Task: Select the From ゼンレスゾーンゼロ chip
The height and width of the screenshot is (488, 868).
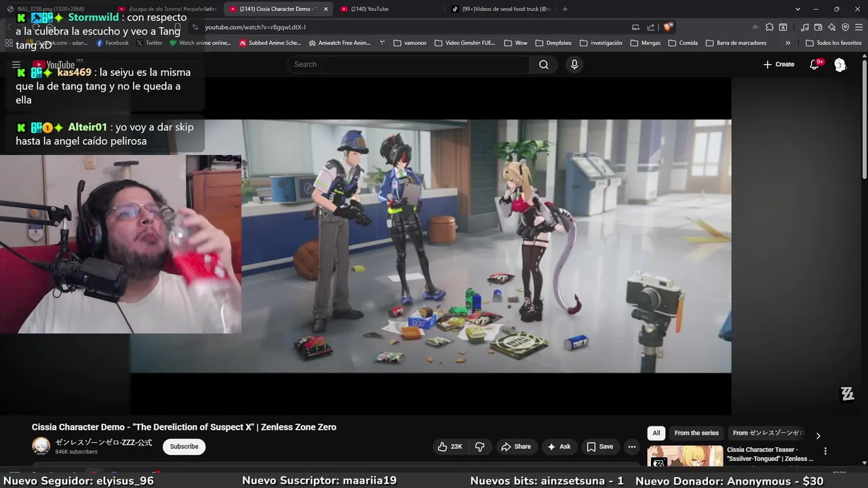Action: 768,433
